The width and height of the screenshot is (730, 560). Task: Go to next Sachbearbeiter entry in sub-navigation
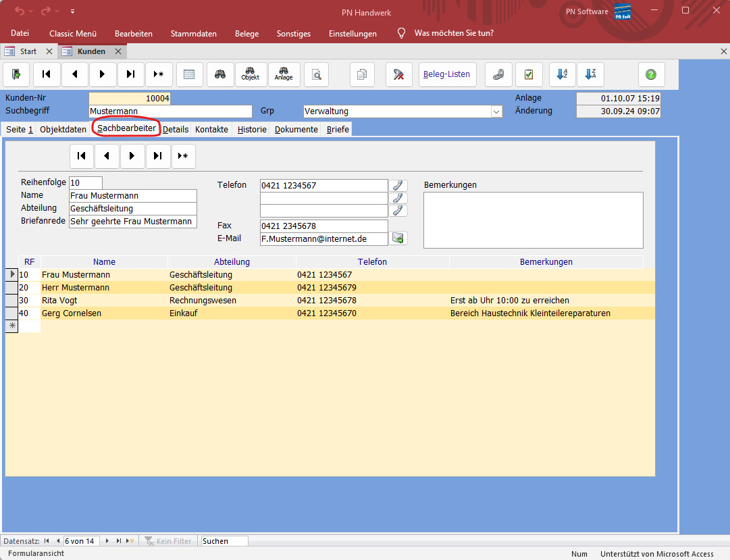(x=132, y=156)
